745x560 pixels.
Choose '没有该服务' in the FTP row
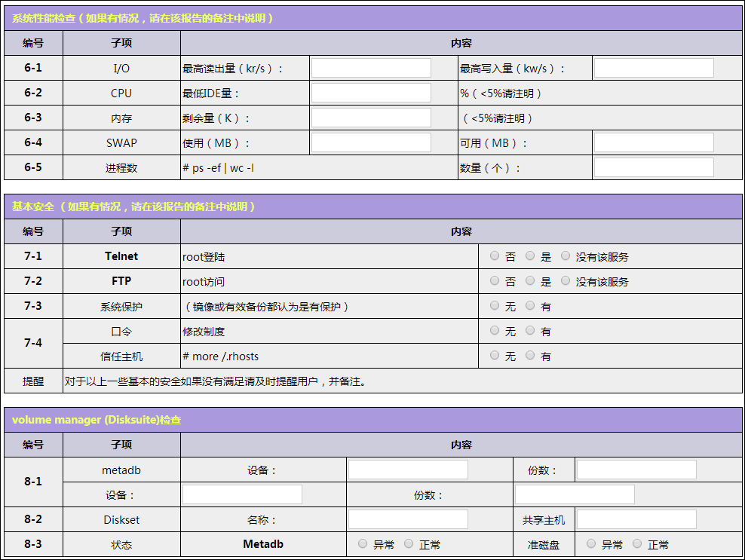566,281
